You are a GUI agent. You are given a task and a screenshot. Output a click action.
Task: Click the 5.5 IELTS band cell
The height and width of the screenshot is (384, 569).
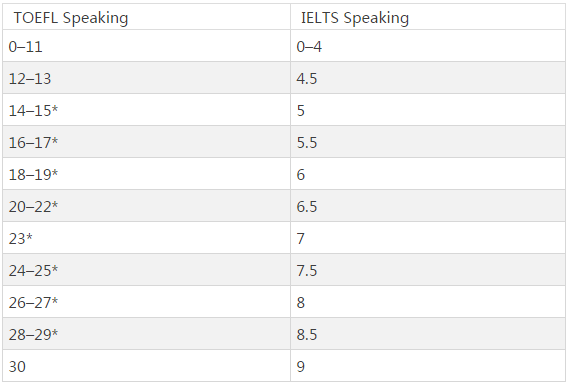coord(428,142)
